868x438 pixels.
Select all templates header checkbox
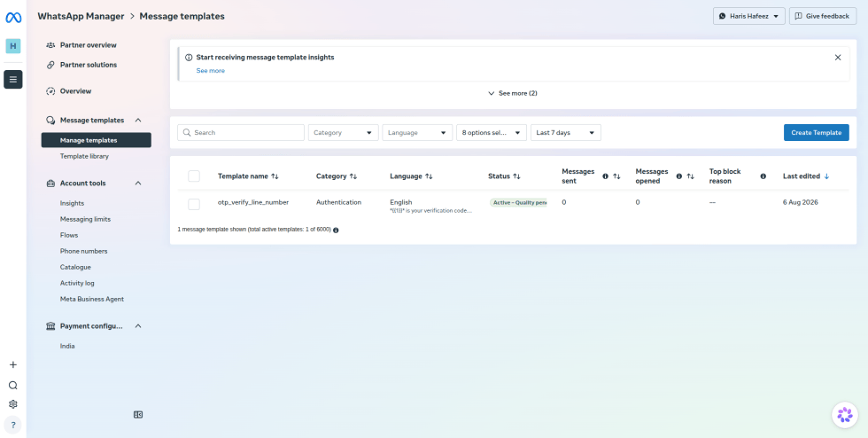coord(194,176)
